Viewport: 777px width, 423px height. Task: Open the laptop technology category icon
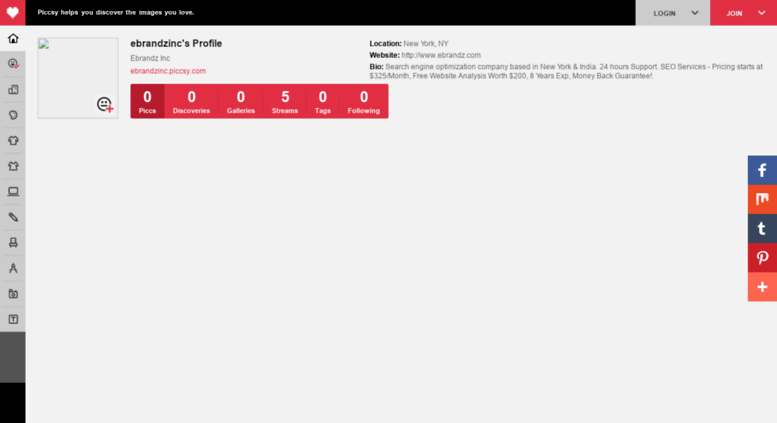tap(13, 192)
